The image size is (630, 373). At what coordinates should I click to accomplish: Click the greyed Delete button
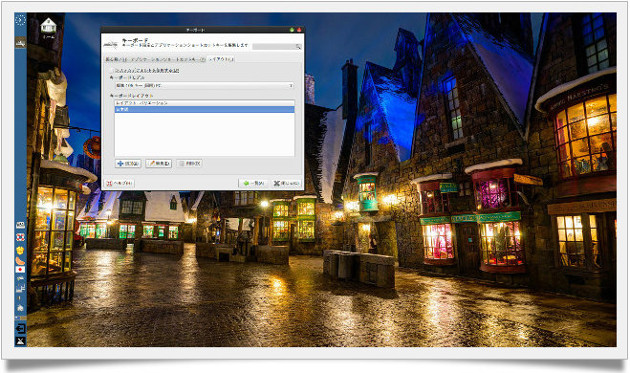pyautogui.click(x=189, y=164)
